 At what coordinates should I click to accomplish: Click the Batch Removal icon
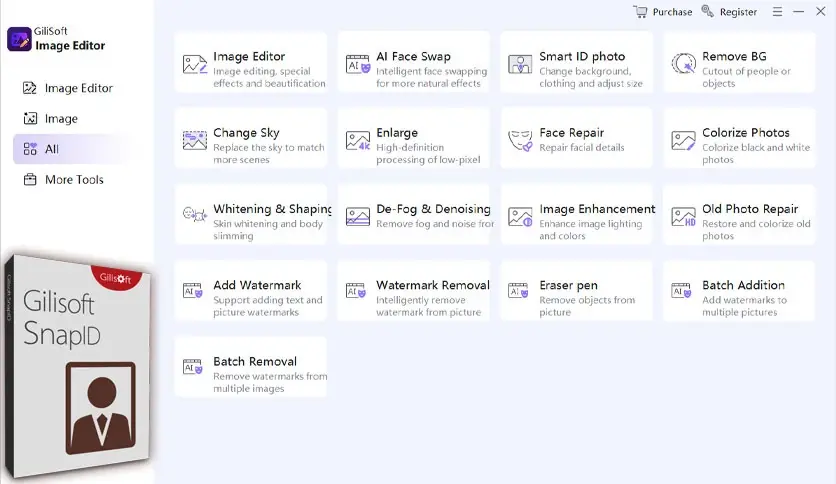pos(192,366)
